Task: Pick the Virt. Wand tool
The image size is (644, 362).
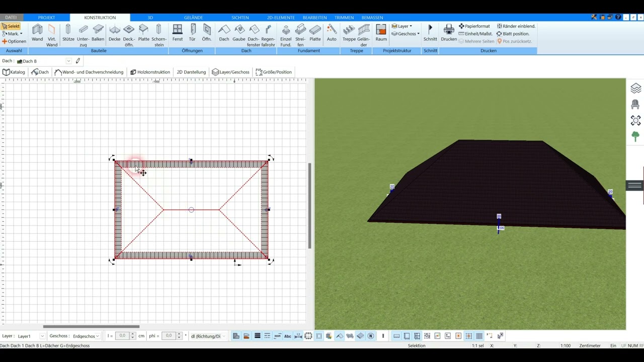Action: [52, 35]
